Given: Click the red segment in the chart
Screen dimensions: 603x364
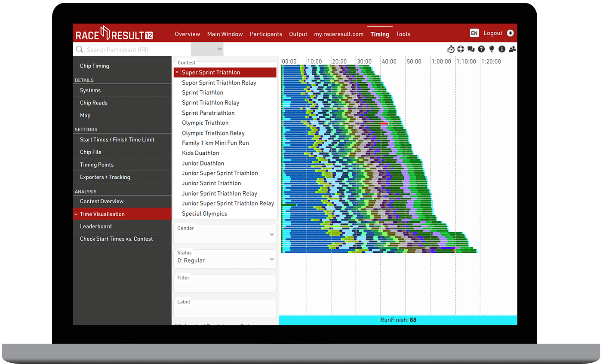Looking at the screenshot, I should point(384,124).
